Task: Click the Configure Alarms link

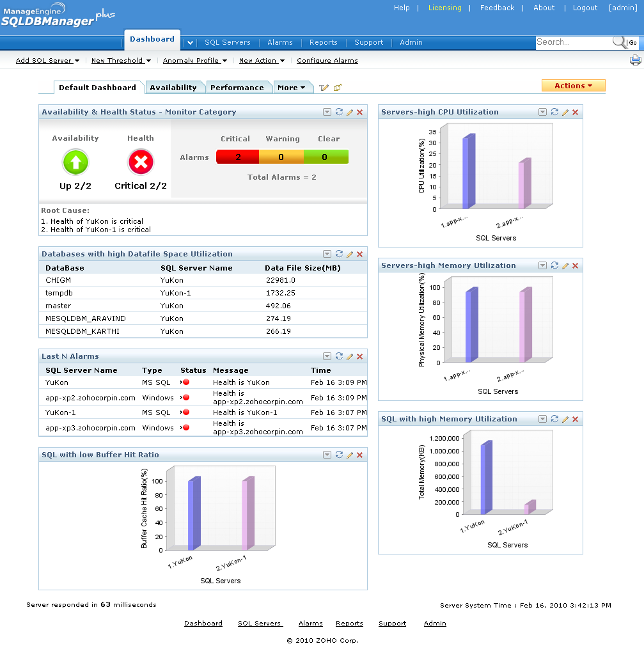Action: (327, 60)
